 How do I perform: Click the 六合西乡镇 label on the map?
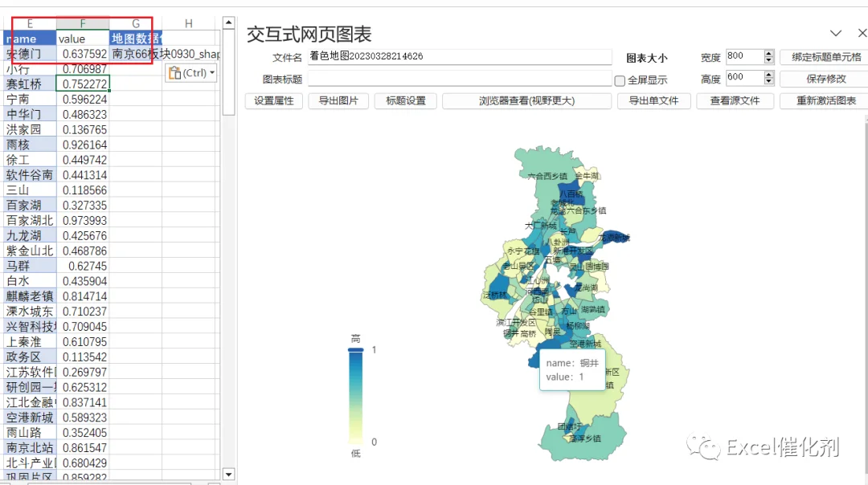tap(547, 176)
